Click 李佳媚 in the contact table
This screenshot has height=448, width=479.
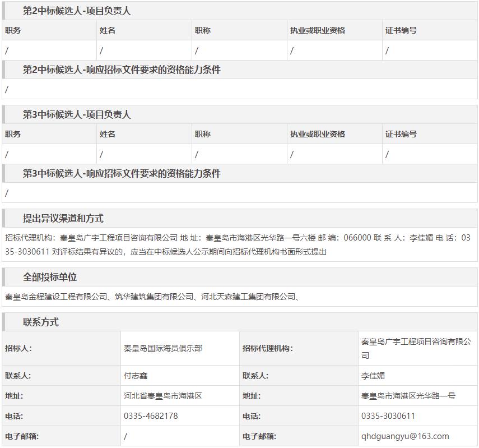pyautogui.click(x=373, y=376)
